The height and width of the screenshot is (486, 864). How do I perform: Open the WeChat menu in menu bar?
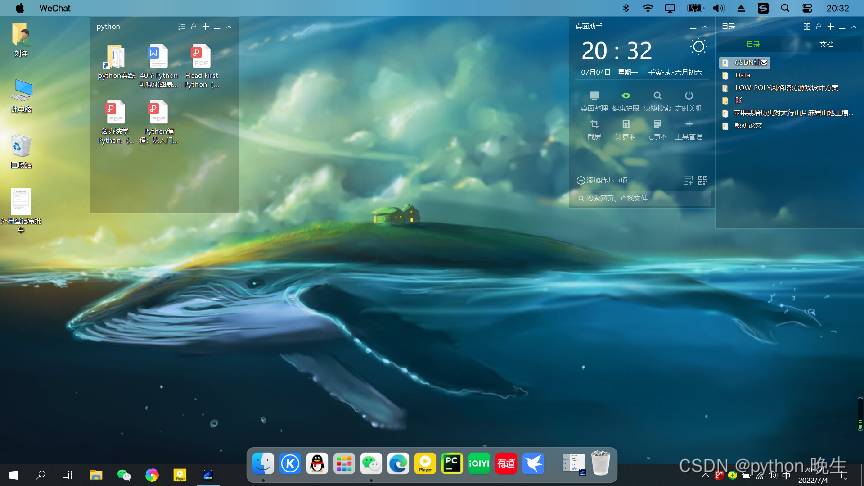(55, 8)
